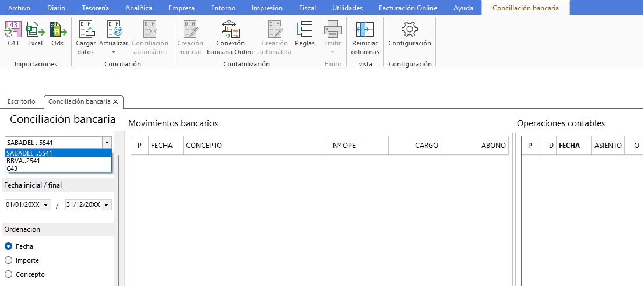
Task: Click the D column header in Operaciones contables
Action: click(x=547, y=146)
